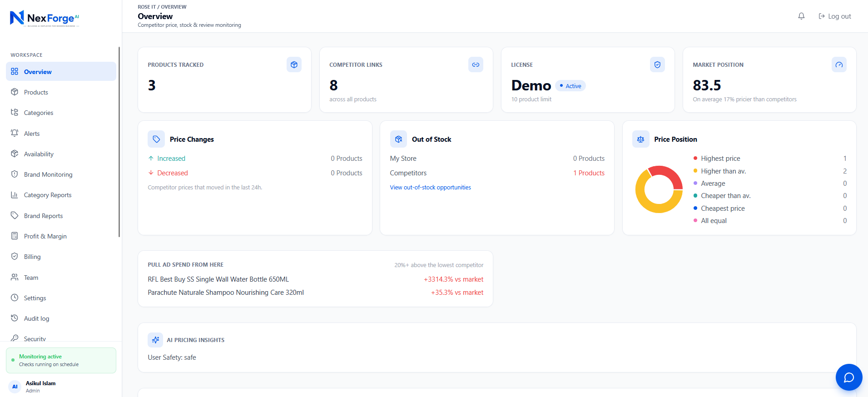This screenshot has height=397, width=868.
Task: Navigate to Brand Monitoring
Action: (61, 174)
